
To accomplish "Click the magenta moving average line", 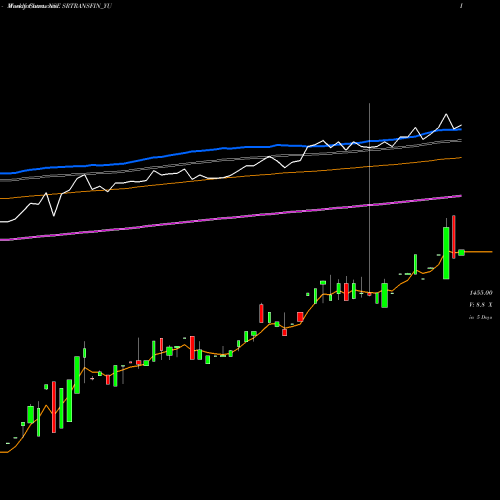I will pos(231,218).
